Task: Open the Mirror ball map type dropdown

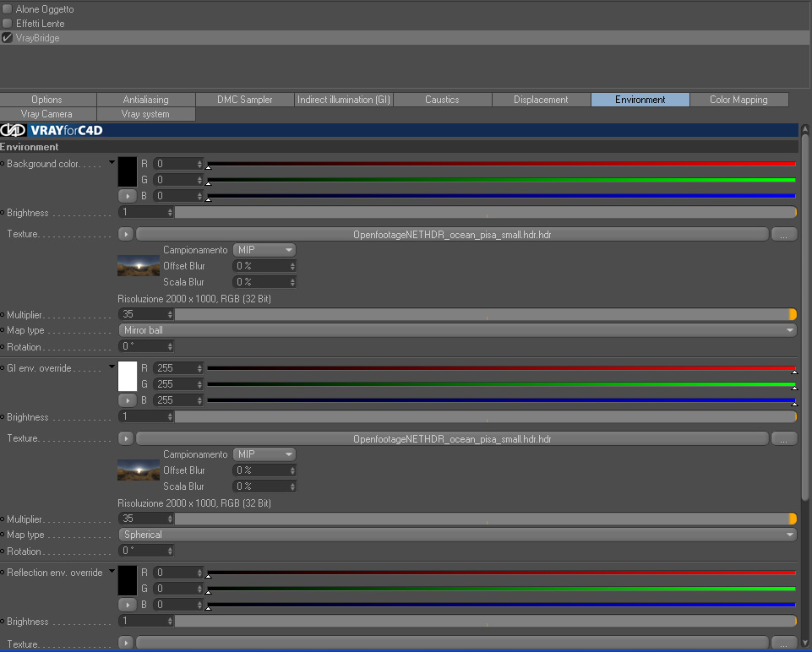Action: [x=458, y=330]
